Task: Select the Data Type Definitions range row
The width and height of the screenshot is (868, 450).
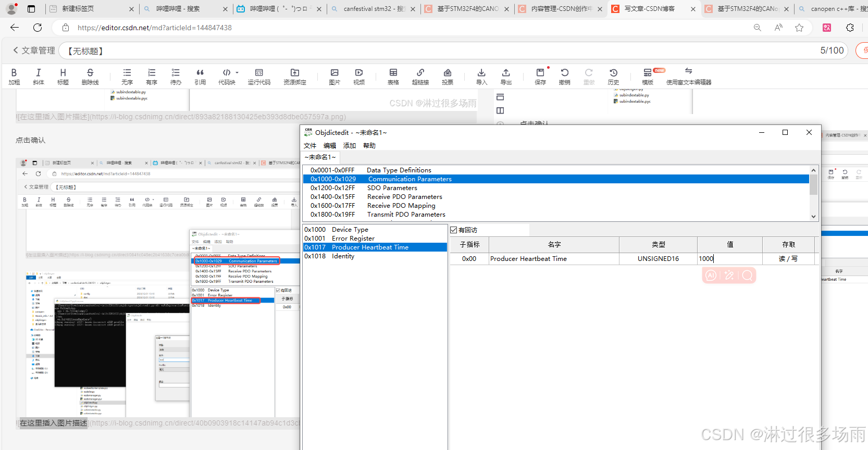Action: tap(556, 170)
